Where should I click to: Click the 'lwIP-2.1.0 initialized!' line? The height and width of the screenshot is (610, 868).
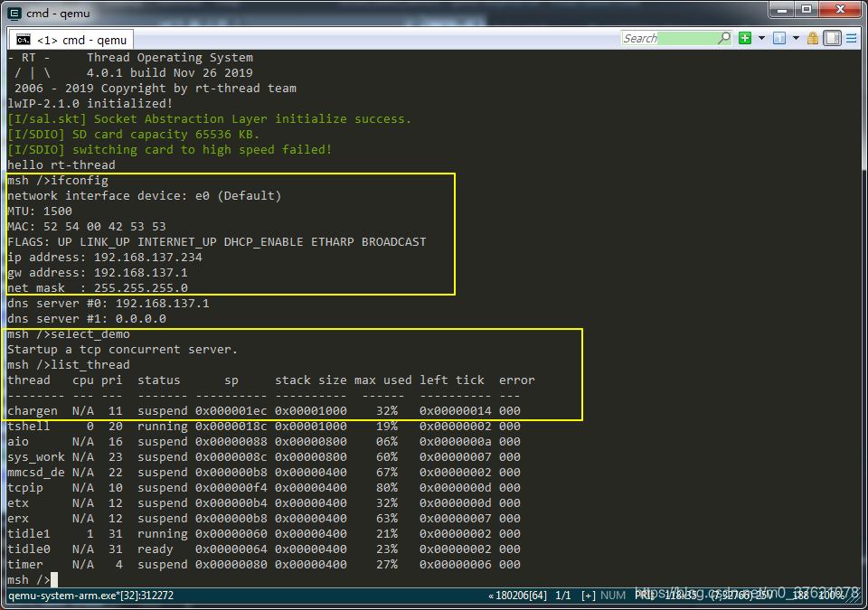point(90,104)
